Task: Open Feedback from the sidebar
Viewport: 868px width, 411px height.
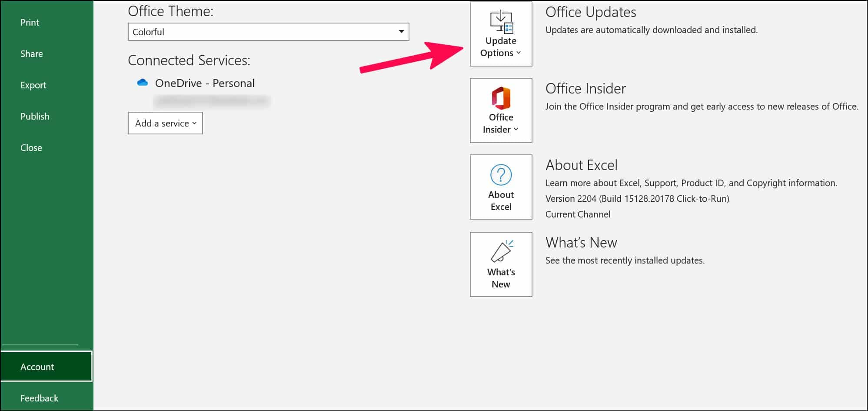Action: click(39, 398)
